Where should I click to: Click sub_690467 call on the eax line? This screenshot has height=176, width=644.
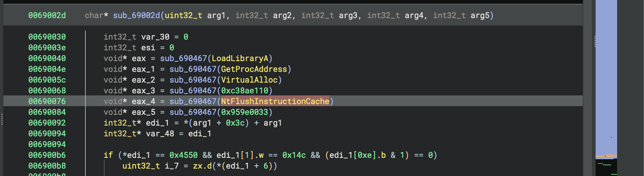[x=184, y=58]
